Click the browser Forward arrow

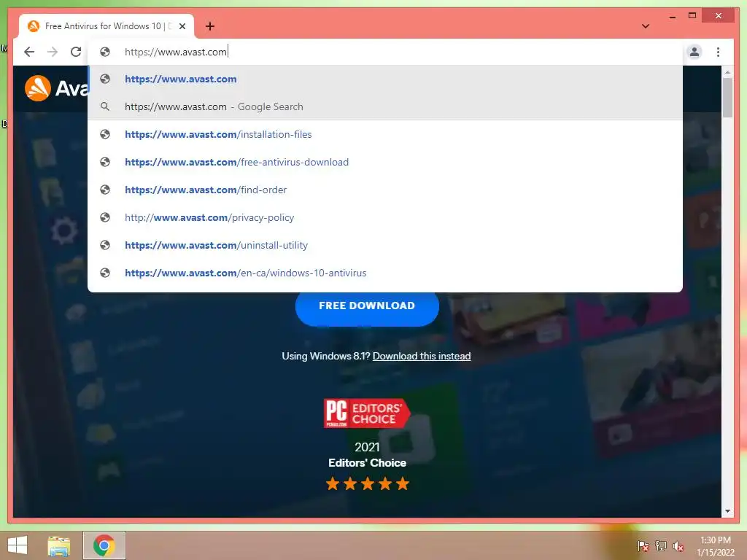point(53,52)
